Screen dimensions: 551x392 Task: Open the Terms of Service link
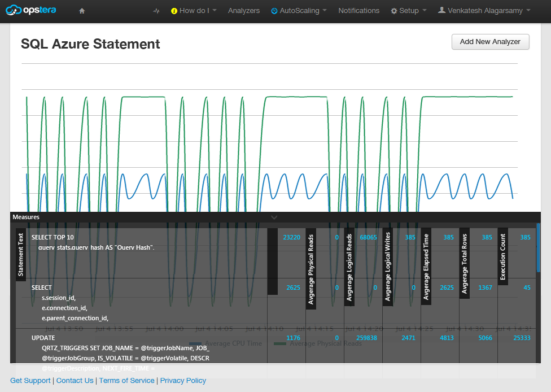point(126,380)
